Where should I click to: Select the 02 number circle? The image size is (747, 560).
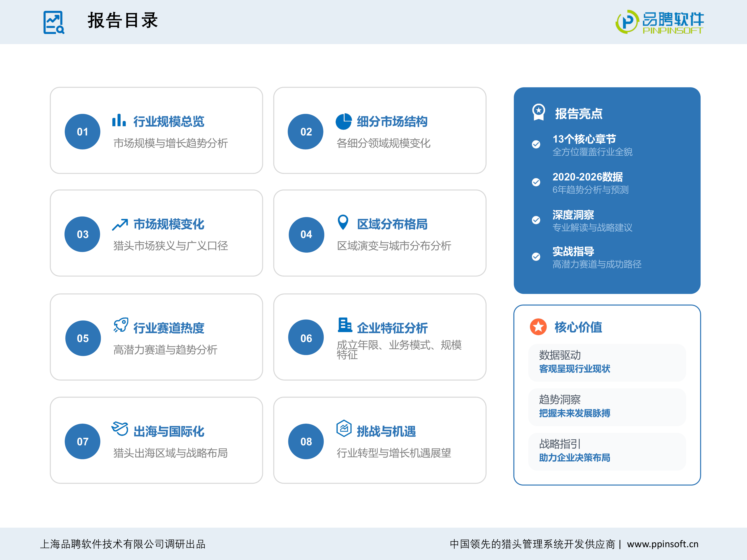click(306, 132)
